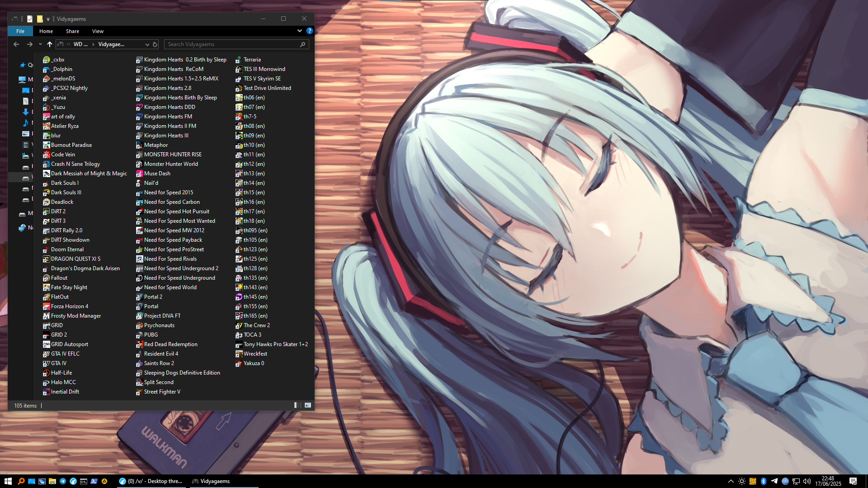The height and width of the screenshot is (488, 868).
Task: Click the The Crew 2 icon
Action: coord(239,325)
